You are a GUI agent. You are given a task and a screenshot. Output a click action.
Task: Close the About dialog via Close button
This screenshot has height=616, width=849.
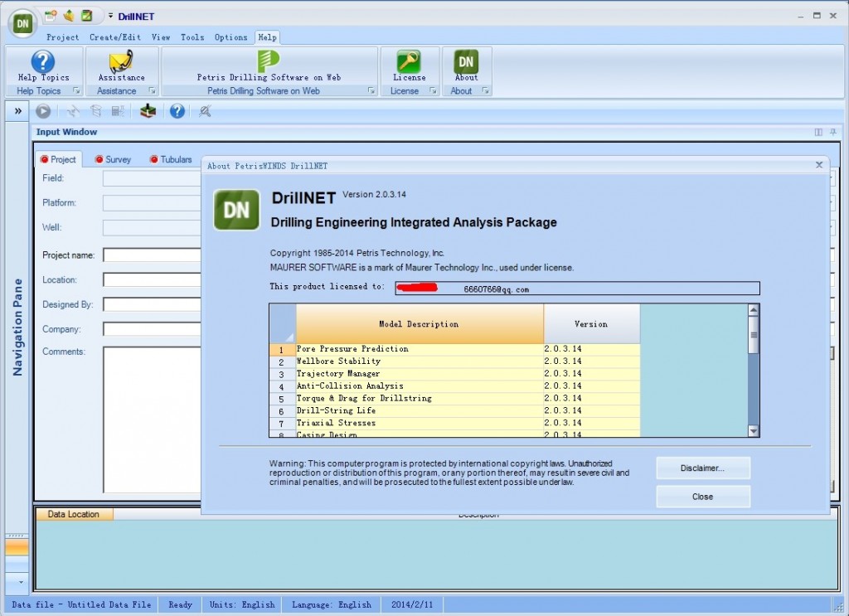702,496
